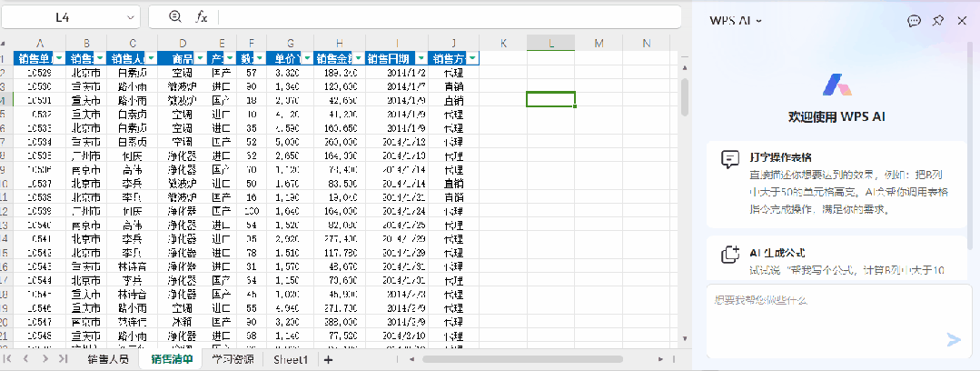The image size is (980, 371).
Task: Go to previous sheet tab arrow
Action: click(x=25, y=359)
